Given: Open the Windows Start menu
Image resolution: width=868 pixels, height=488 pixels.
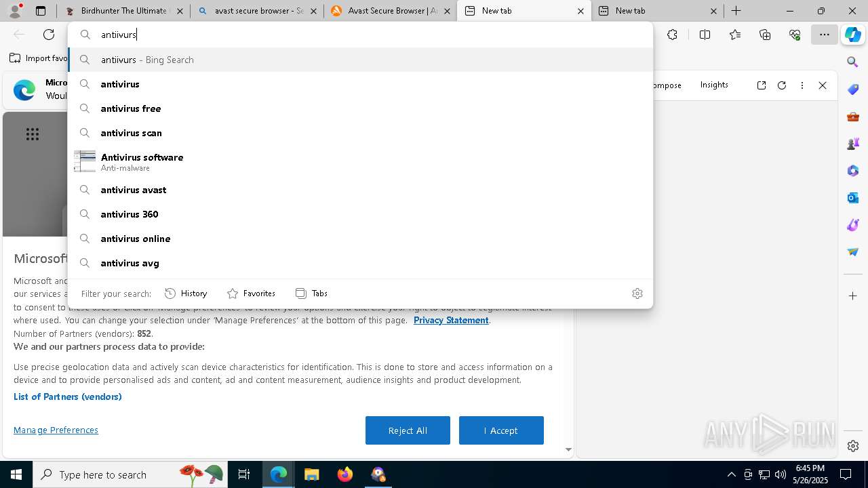Looking at the screenshot, I should coord(16,474).
